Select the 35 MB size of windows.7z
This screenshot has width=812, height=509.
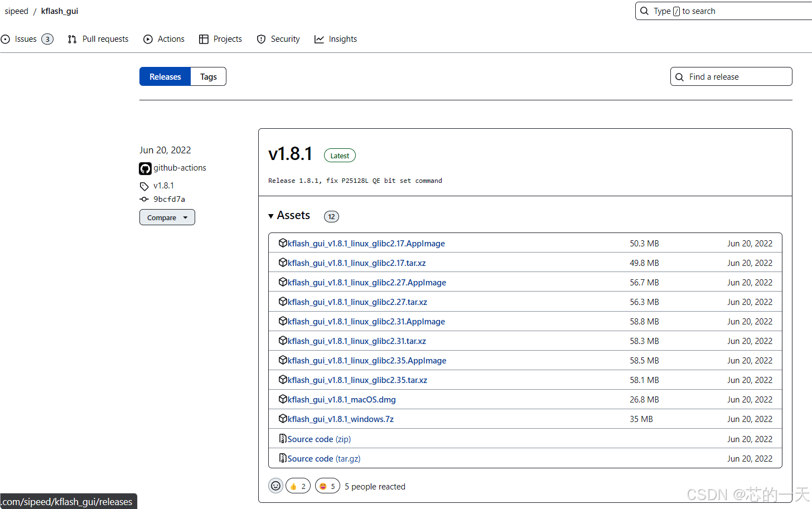pos(641,419)
